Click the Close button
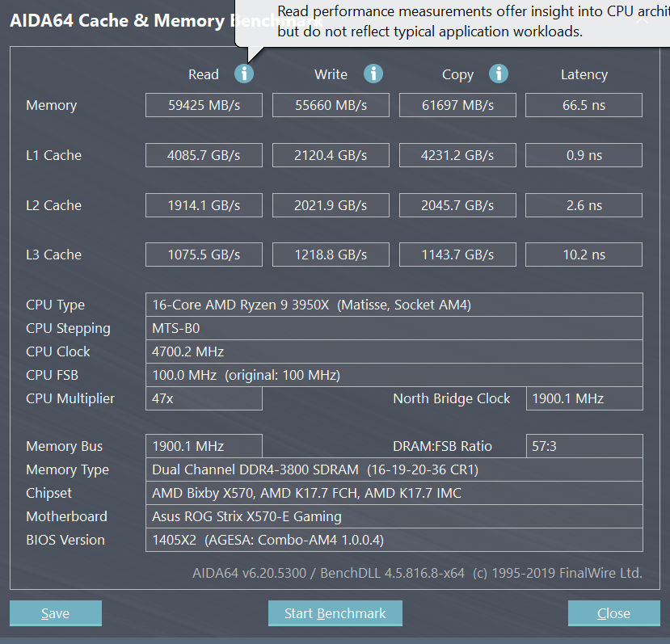The width and height of the screenshot is (670, 644). [x=613, y=613]
